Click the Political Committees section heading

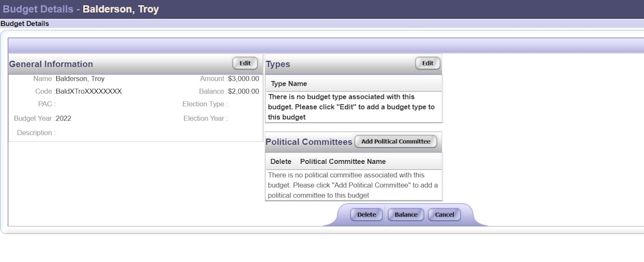(x=309, y=142)
